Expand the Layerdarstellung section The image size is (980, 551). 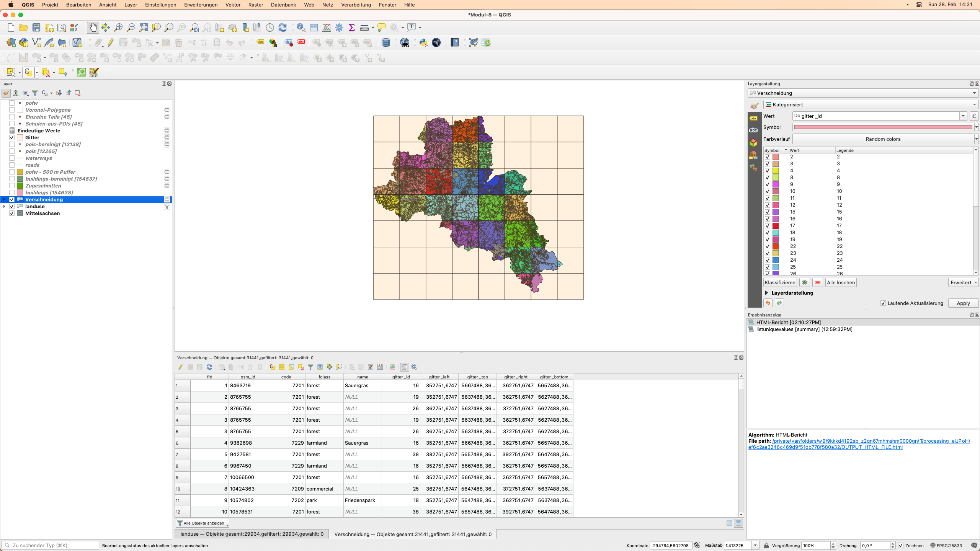pos(767,293)
